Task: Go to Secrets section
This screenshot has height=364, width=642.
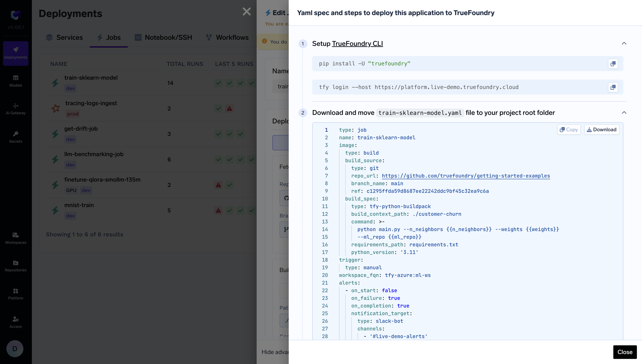Action: [16, 137]
